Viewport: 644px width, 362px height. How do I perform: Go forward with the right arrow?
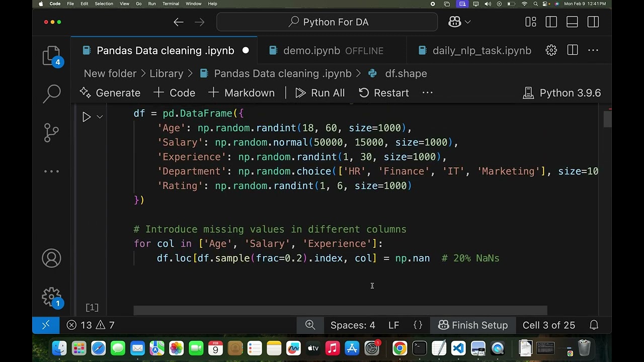(200, 22)
